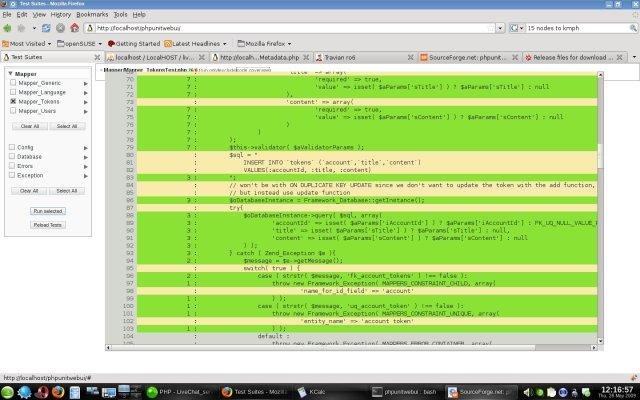This screenshot has height=400, width=640.
Task: Click Select All under the Mapper group
Action: [x=67, y=126]
